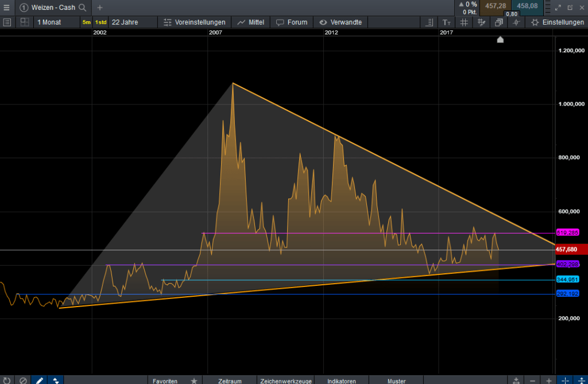Click the star favorites icon in bottom bar
Viewport: 588px width, 384px height.
pos(194,381)
